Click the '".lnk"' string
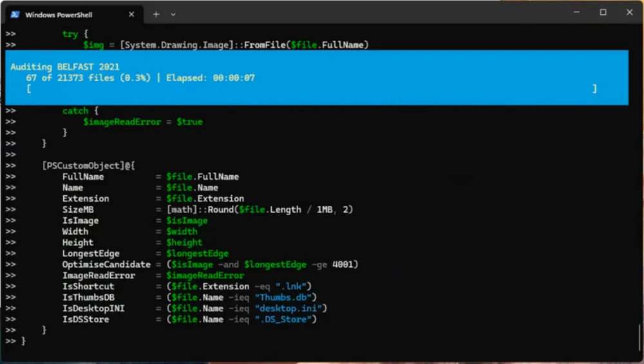Image resolution: width=644 pixels, height=364 pixels. (x=291, y=286)
